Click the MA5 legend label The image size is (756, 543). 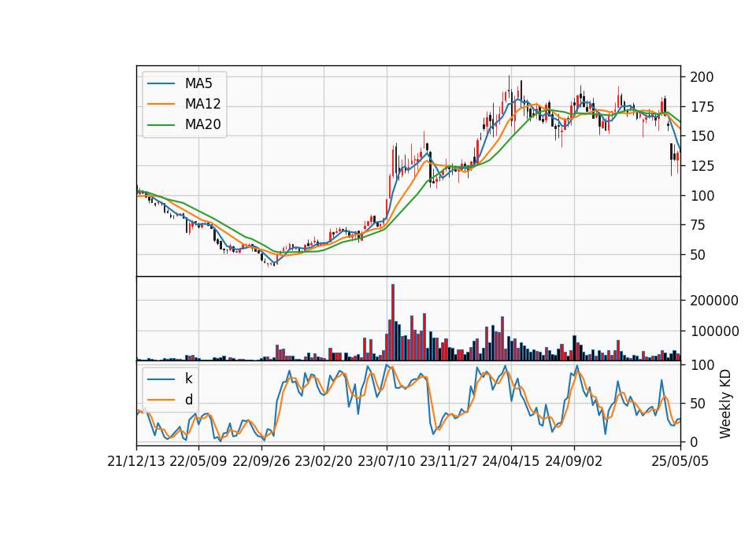click(198, 83)
